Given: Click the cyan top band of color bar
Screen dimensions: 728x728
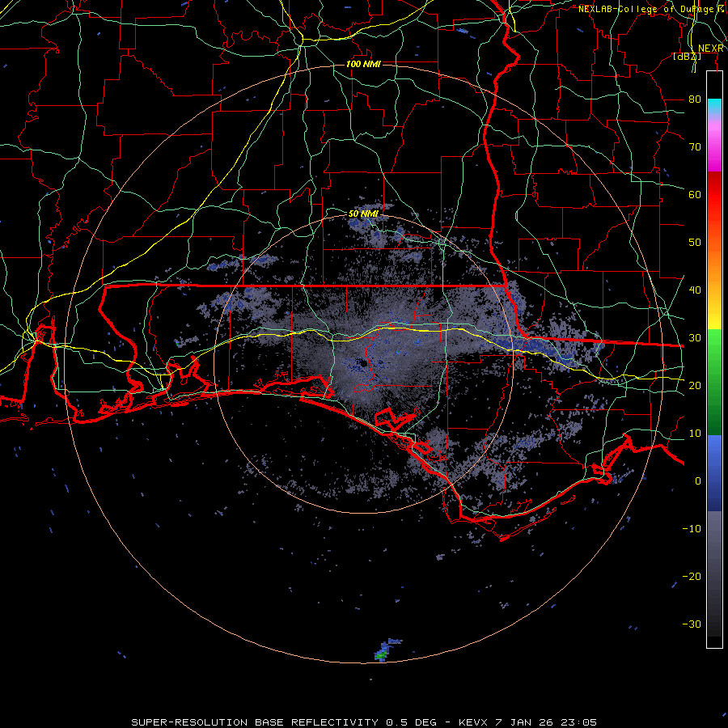Looking at the screenshot, I should (714, 107).
